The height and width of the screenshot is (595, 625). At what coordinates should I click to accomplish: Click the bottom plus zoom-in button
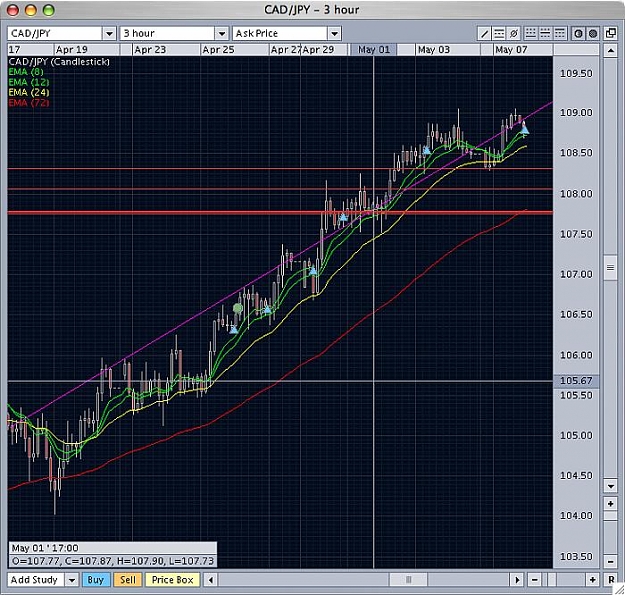593,580
